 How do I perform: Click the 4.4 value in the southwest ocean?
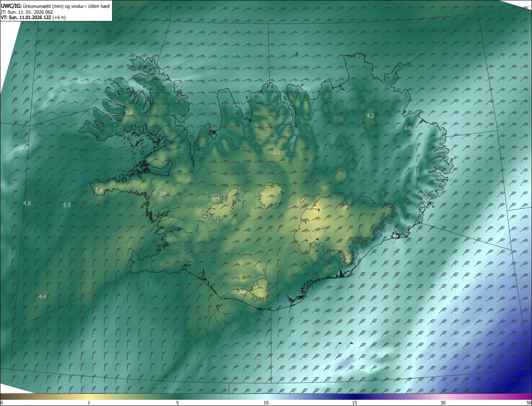pyautogui.click(x=42, y=296)
